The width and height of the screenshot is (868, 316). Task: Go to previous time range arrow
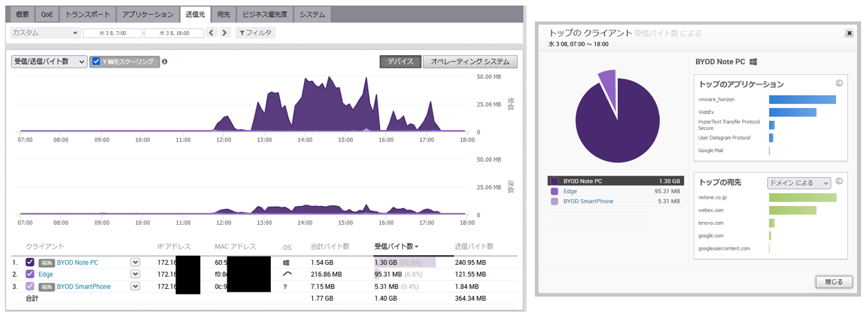click(x=212, y=32)
